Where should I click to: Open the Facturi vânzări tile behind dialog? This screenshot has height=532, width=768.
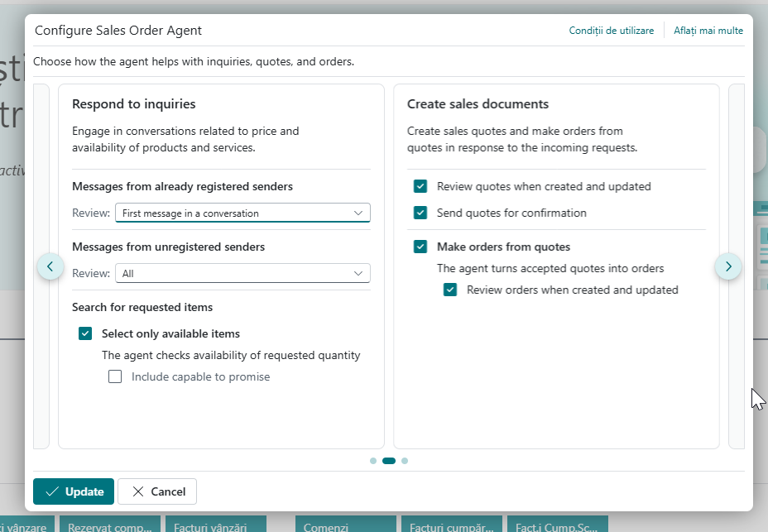(215, 525)
